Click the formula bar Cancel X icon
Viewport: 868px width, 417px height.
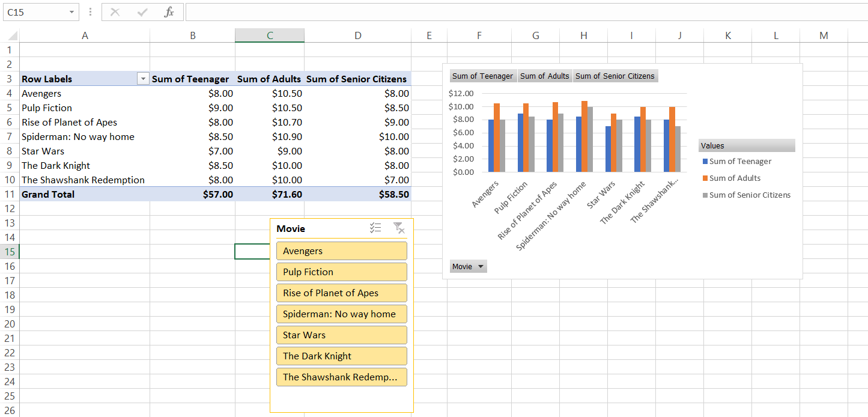[x=115, y=12]
